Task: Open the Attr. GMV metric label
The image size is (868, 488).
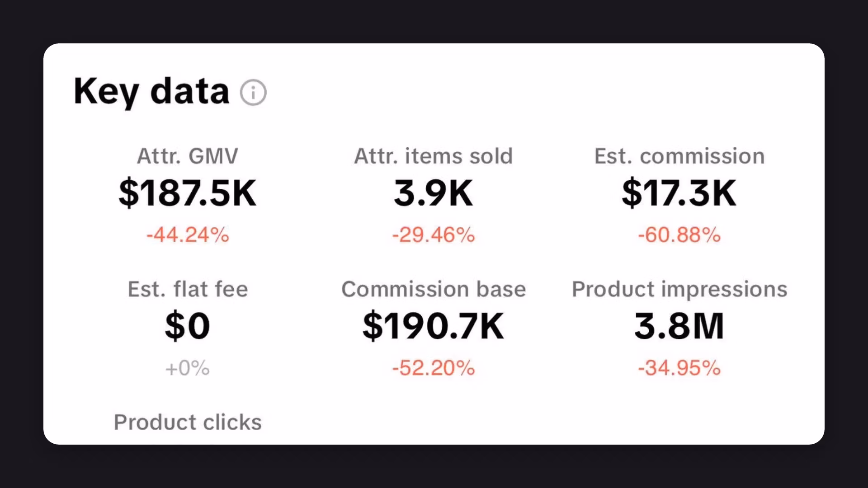Action: click(188, 156)
